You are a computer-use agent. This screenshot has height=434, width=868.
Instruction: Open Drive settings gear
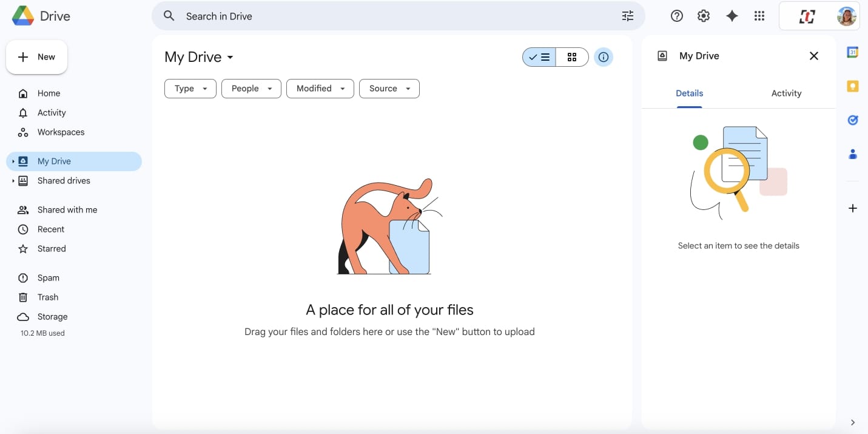(x=704, y=16)
